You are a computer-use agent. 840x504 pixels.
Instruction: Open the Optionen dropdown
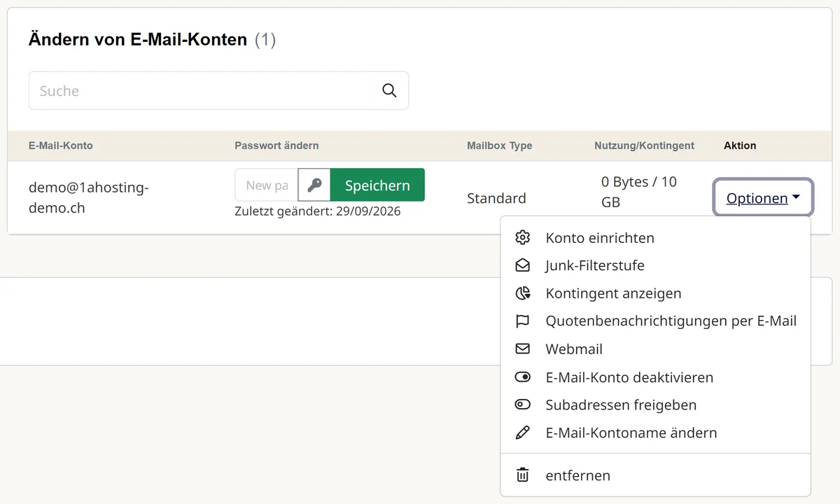click(x=762, y=198)
